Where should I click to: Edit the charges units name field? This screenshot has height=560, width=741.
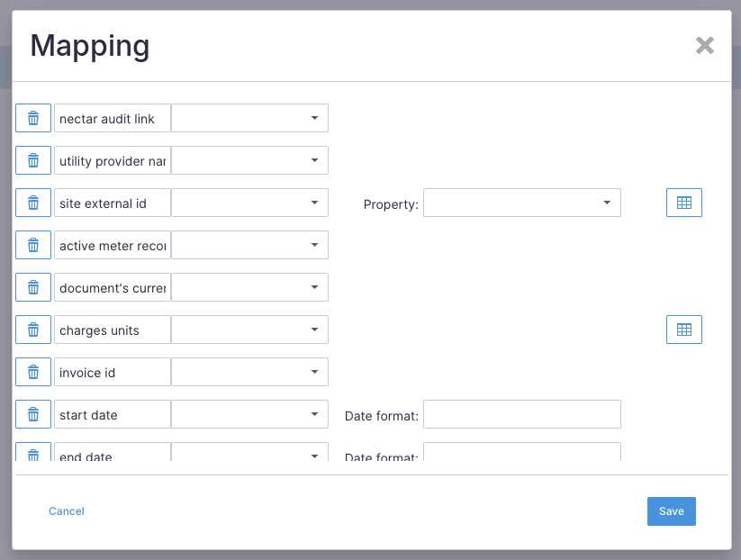113,330
